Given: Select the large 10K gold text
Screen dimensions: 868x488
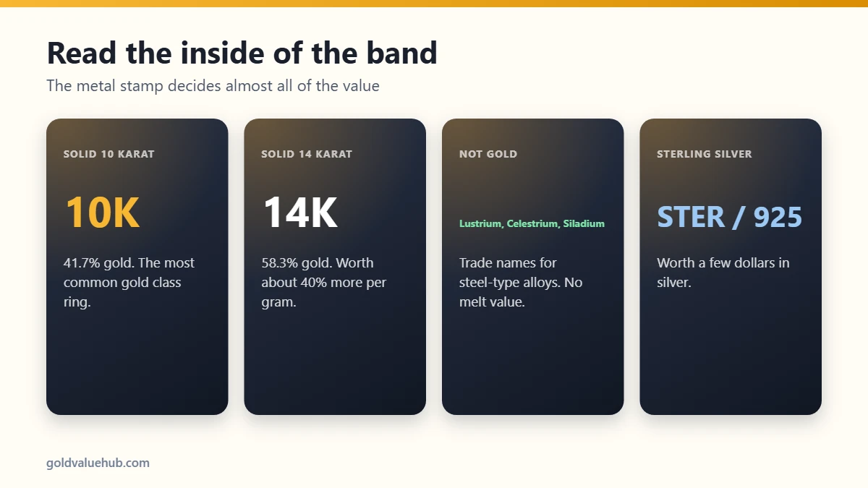Looking at the screenshot, I should pos(102,213).
